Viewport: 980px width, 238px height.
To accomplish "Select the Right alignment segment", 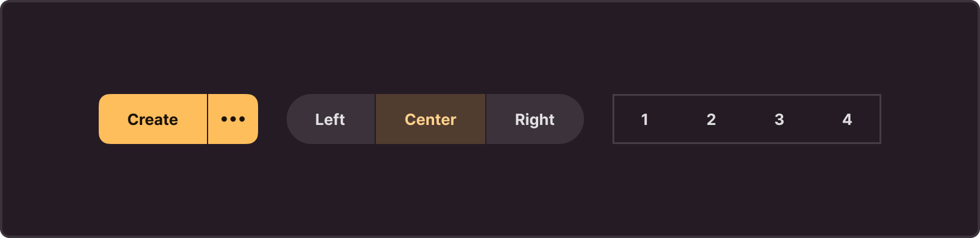I will click(x=535, y=119).
